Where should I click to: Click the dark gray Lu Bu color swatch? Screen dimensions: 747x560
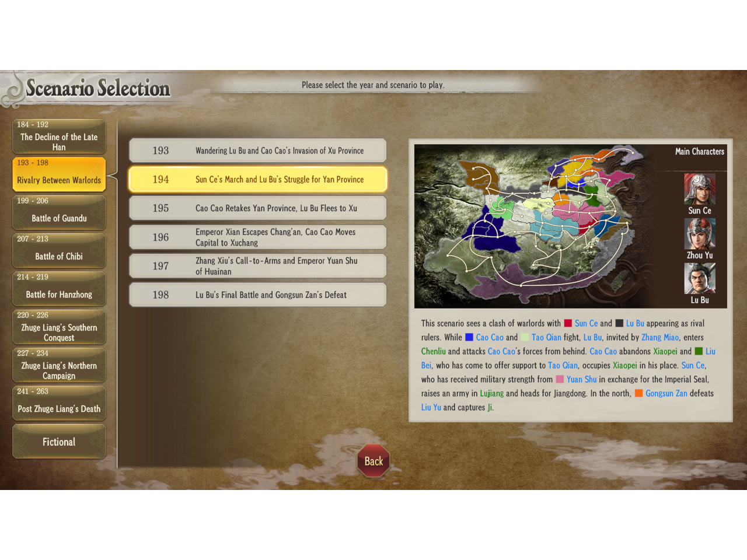pos(619,323)
